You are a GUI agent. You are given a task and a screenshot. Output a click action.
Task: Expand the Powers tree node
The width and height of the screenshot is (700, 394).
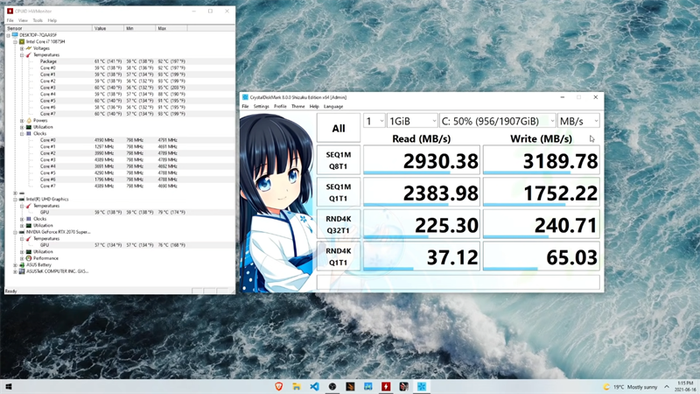click(22, 120)
